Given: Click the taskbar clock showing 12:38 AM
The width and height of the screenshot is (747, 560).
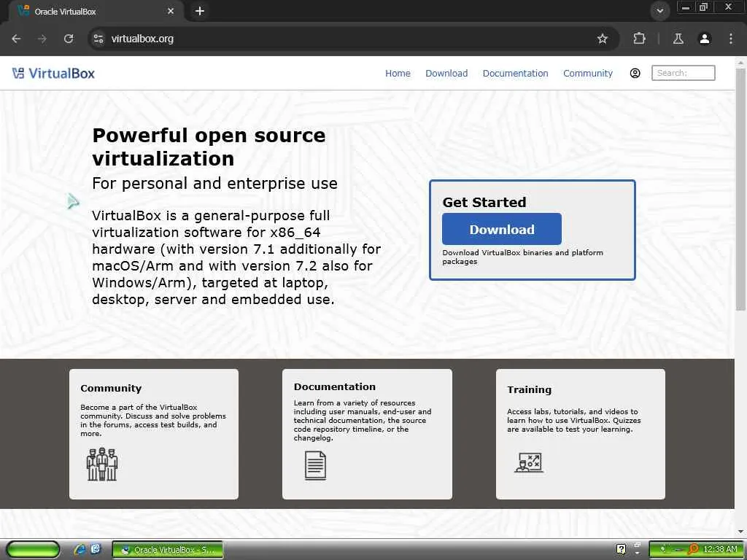Looking at the screenshot, I should point(720,549).
